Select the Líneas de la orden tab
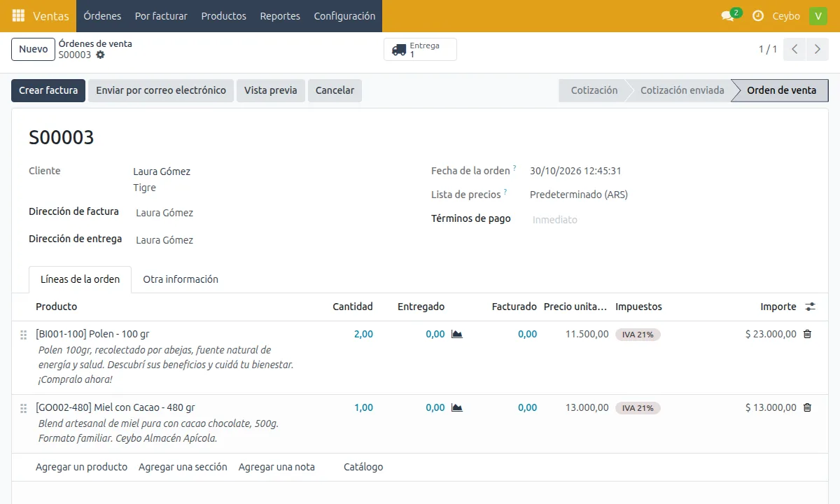Image resolution: width=840 pixels, height=504 pixels. 80,279
